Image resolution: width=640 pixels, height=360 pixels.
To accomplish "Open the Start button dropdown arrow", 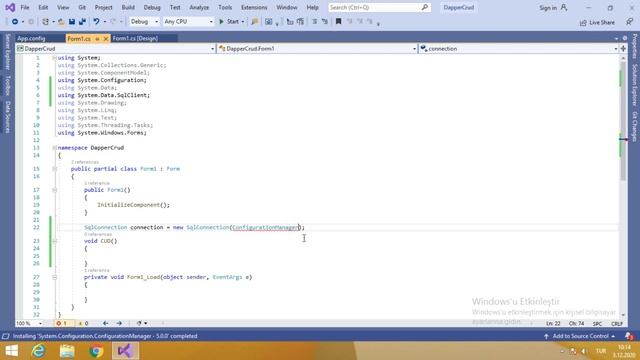I will (x=243, y=22).
